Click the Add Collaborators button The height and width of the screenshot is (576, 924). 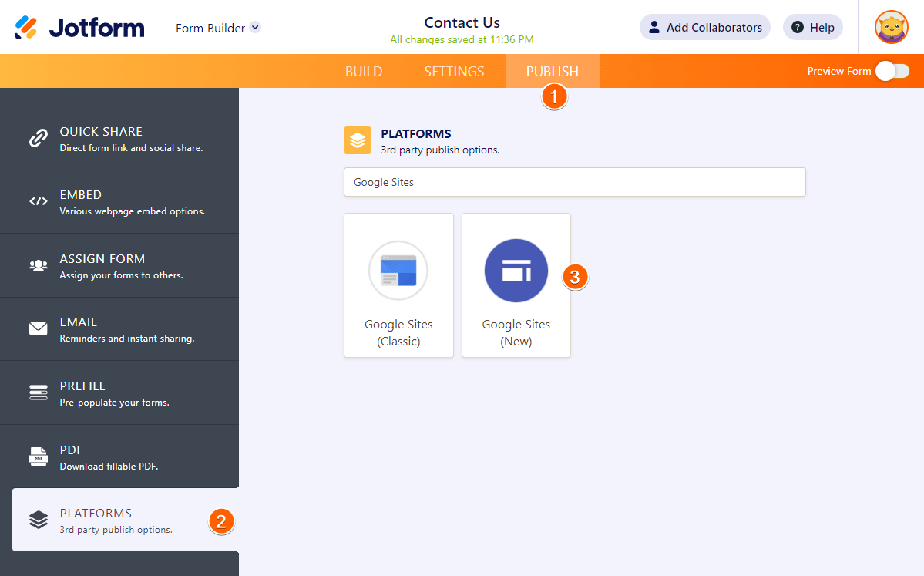(705, 27)
